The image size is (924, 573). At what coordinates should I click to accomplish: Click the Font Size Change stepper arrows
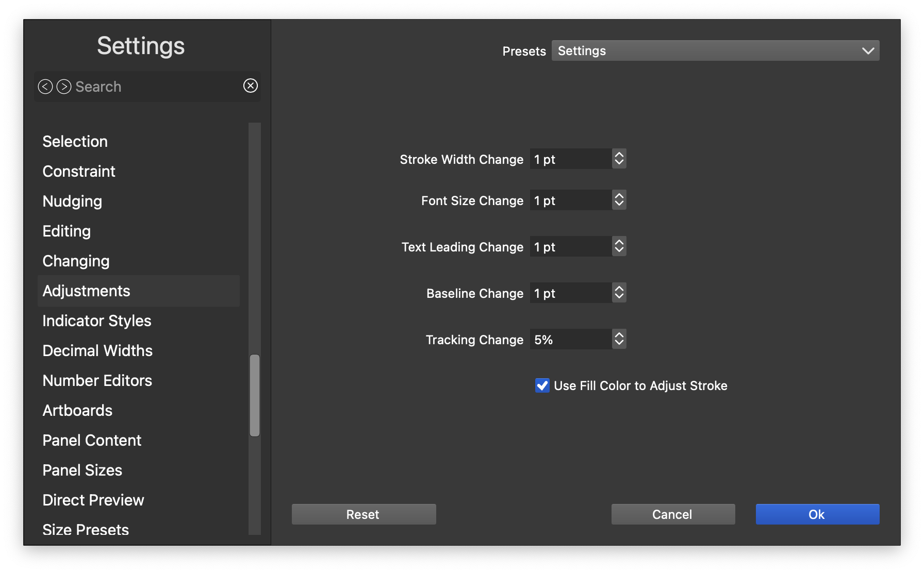coord(619,200)
